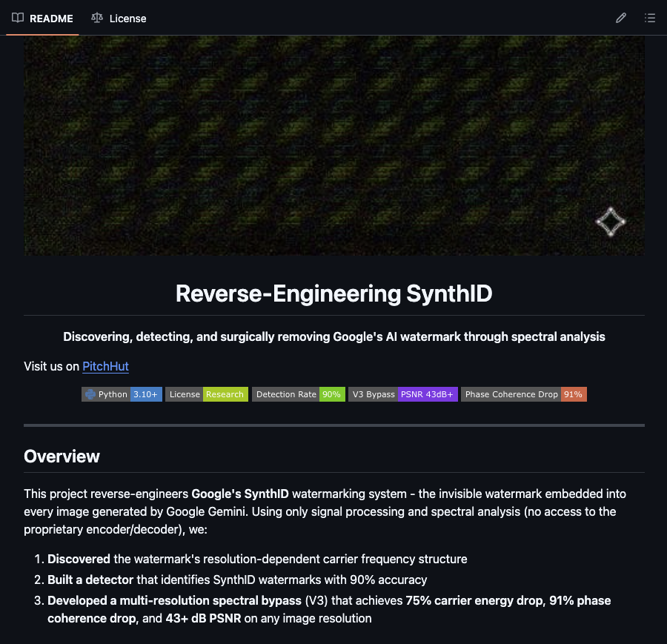This screenshot has width=667, height=644.
Task: Click the Reverse-Engineering SynthID heading
Action: 334,293
